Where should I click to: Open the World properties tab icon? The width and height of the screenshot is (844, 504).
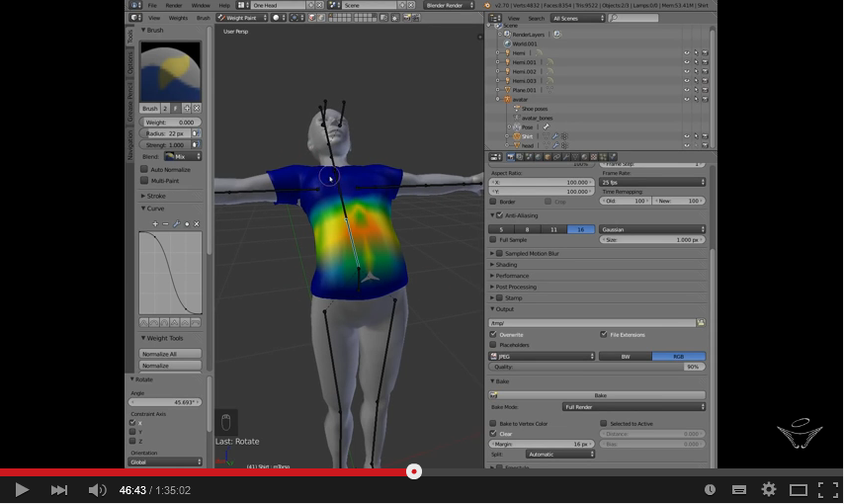(x=538, y=157)
